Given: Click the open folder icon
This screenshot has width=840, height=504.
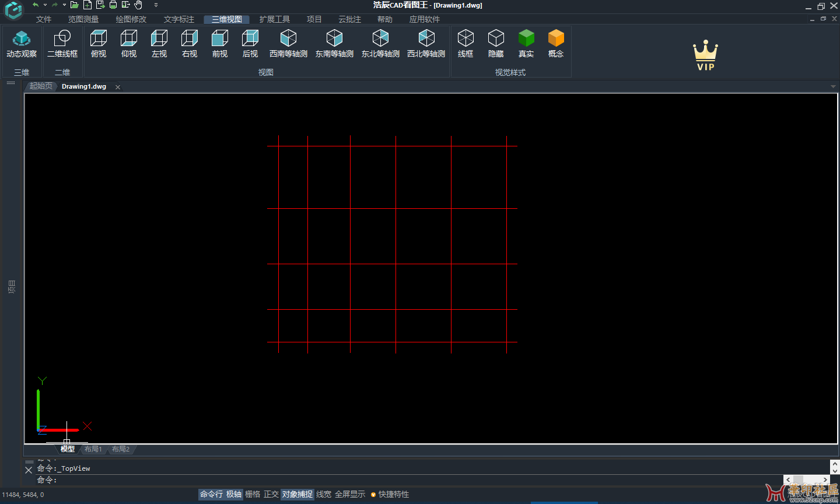Looking at the screenshot, I should click(x=75, y=5).
